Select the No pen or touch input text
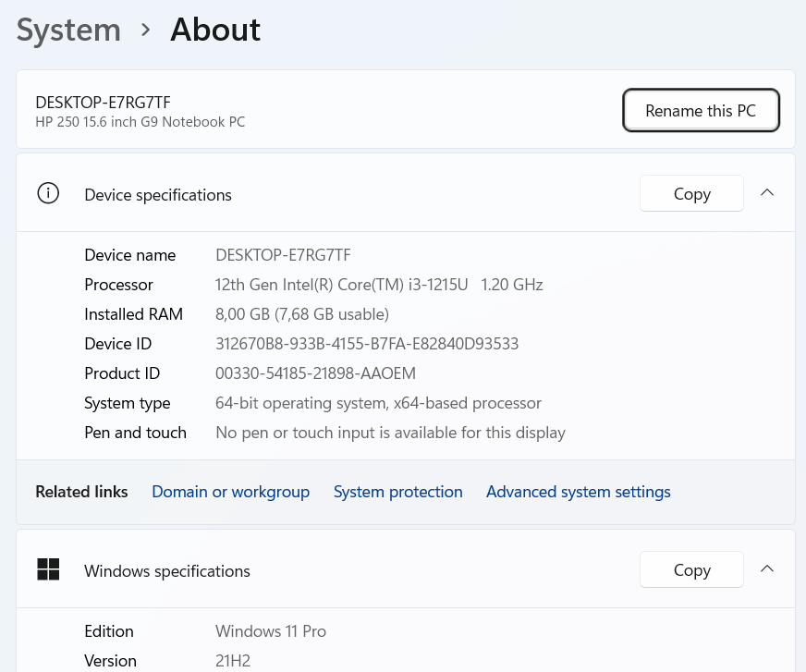The height and width of the screenshot is (672, 806). point(390,433)
